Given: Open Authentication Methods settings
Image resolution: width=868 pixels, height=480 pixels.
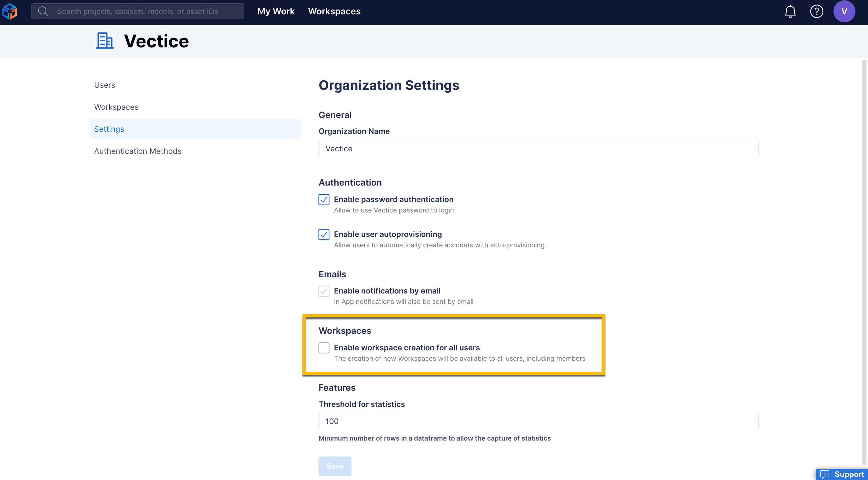Looking at the screenshot, I should [x=138, y=151].
